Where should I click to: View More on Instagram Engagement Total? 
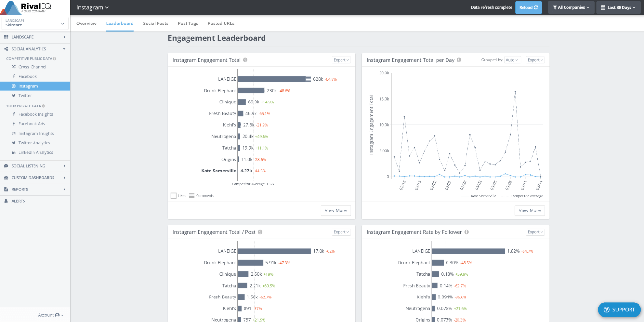pyautogui.click(x=335, y=210)
